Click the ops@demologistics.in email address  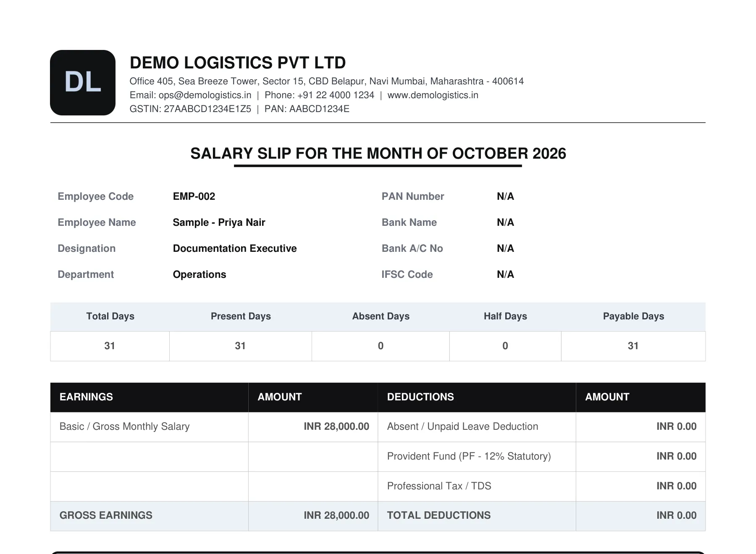click(205, 95)
